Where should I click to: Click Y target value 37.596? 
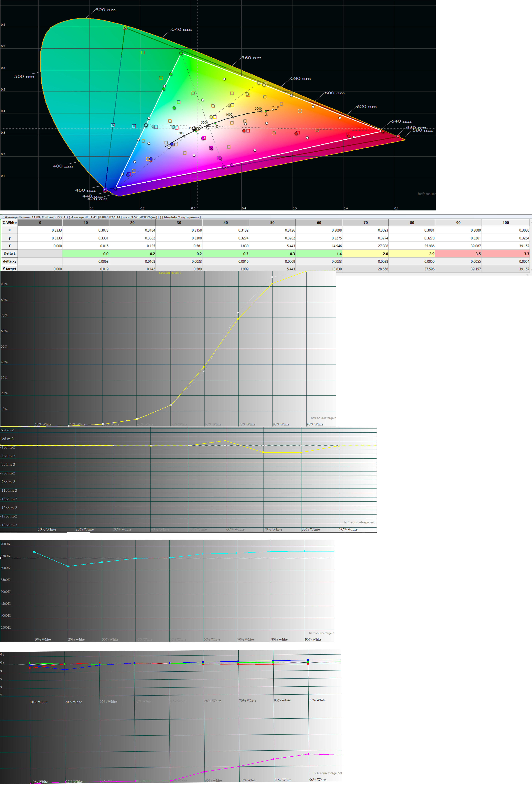[x=412, y=269]
